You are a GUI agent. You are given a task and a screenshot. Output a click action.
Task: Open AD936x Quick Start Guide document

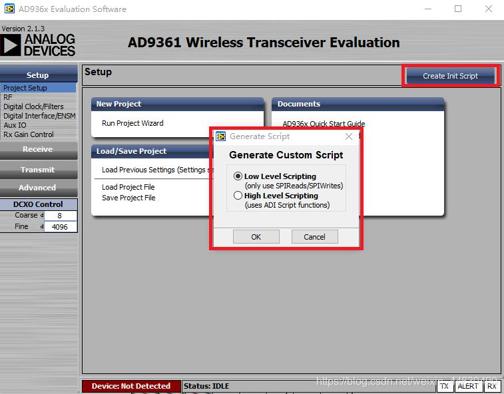(323, 124)
